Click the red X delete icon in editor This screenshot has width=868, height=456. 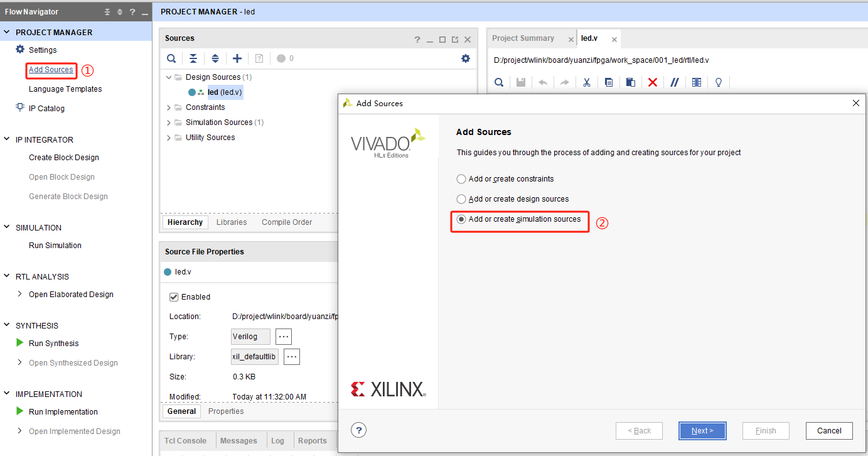pos(653,82)
